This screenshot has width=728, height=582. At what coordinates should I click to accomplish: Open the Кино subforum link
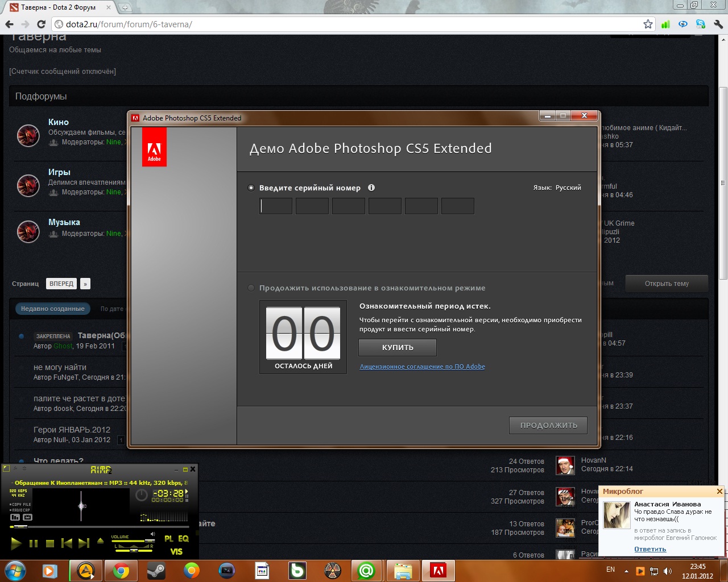click(59, 122)
